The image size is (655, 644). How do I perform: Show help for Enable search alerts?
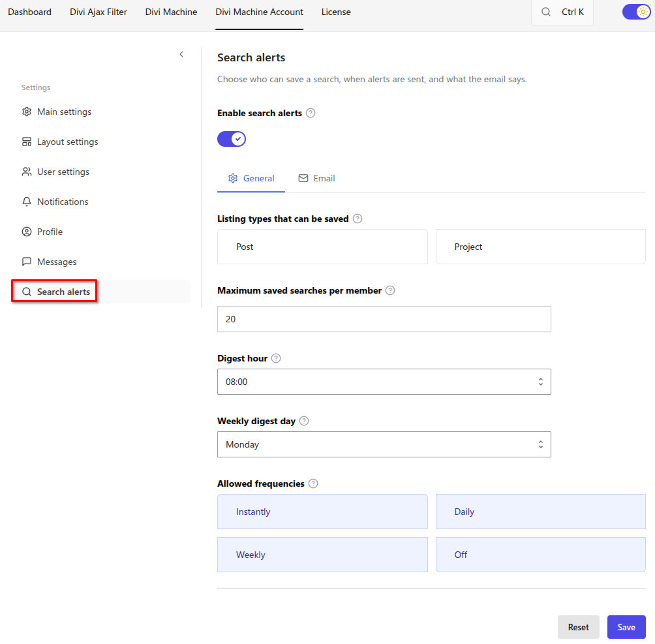coord(311,113)
